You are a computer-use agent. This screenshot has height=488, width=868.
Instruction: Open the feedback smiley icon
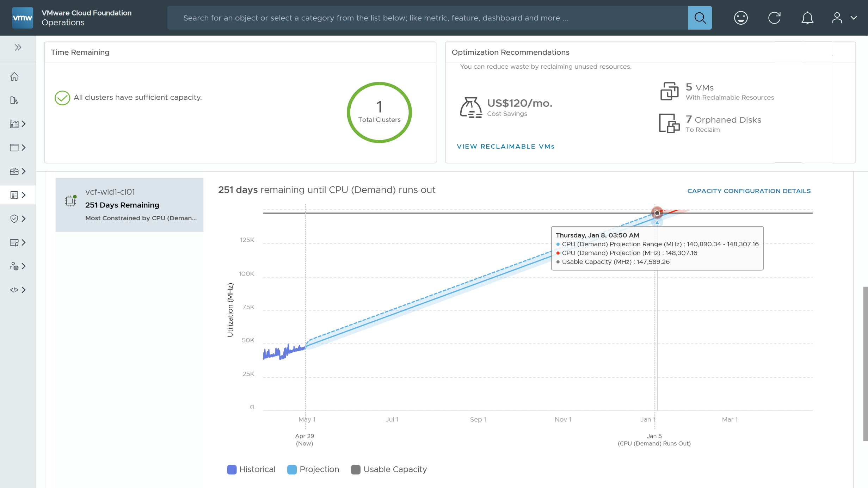741,18
